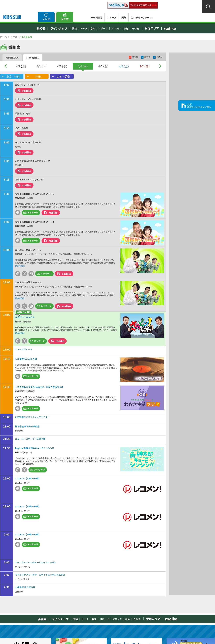Open globe icon for レコメン！(24時〜25時)
This screenshot has height=644, width=215.
coord(18,545)
